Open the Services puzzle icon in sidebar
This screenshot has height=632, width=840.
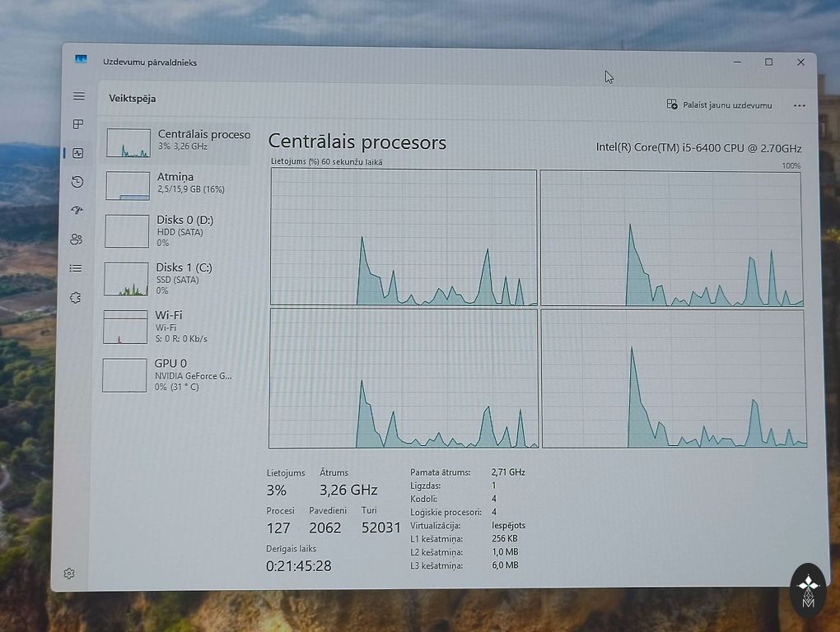(x=75, y=298)
